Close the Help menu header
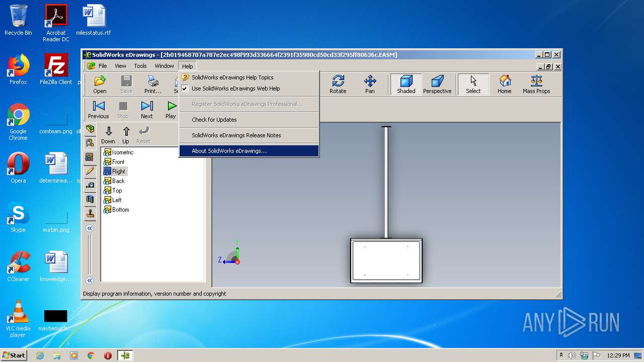The image size is (644, 362). tap(187, 66)
